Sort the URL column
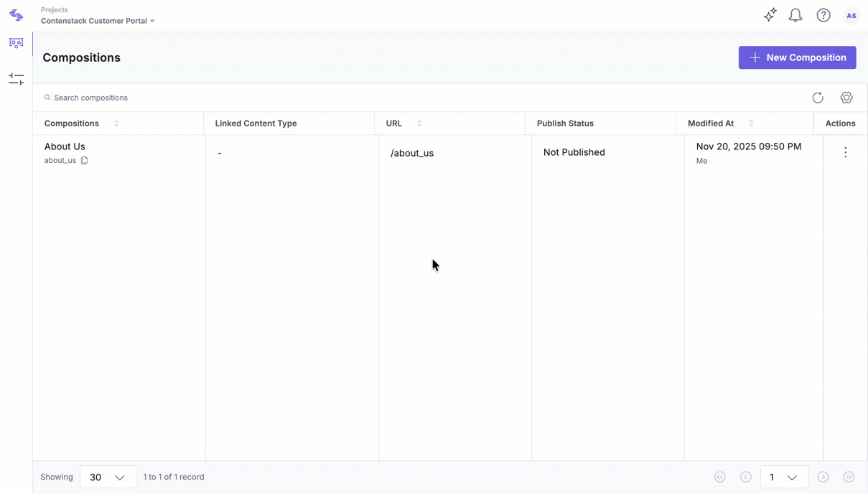Screen dimensions: 868x494 (x=419, y=123)
